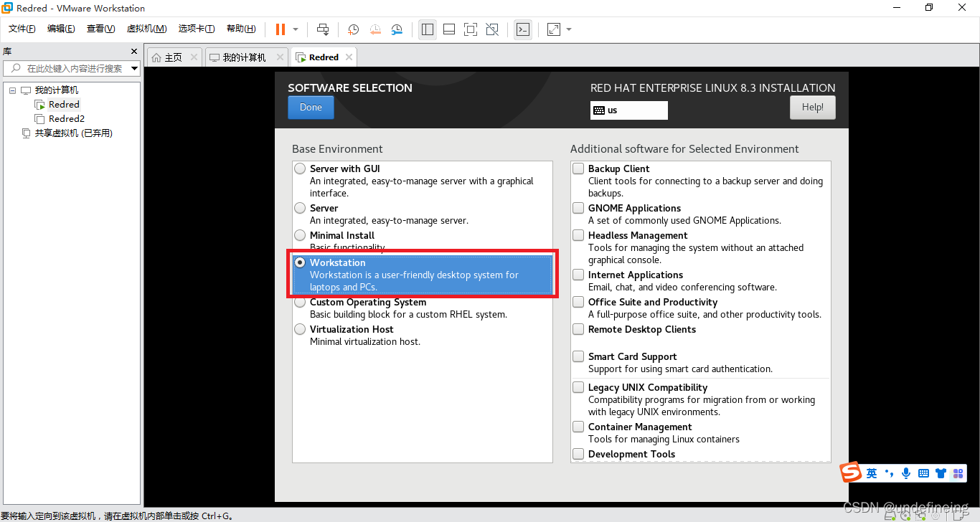
Task: Open the library search dropdown arrow
Action: pyautogui.click(x=135, y=68)
